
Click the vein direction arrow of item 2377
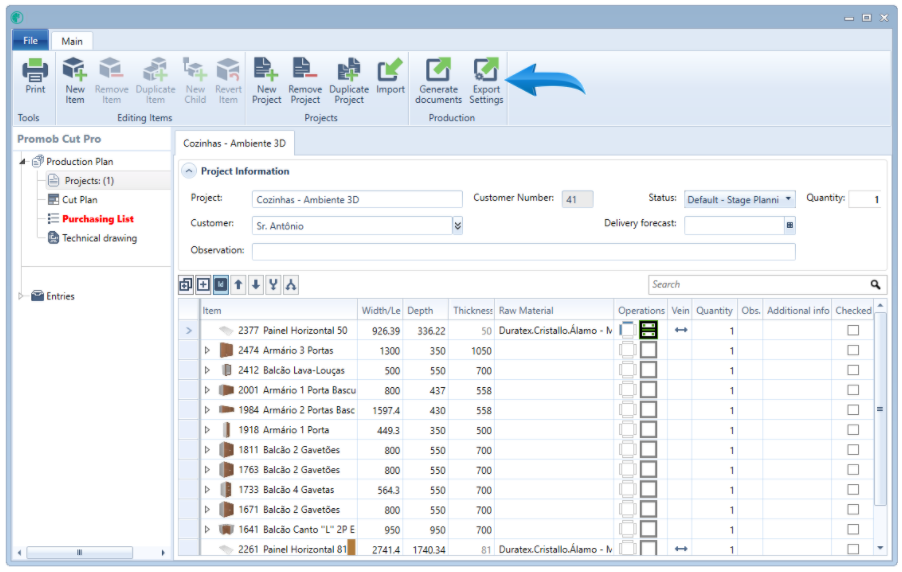pyautogui.click(x=681, y=330)
